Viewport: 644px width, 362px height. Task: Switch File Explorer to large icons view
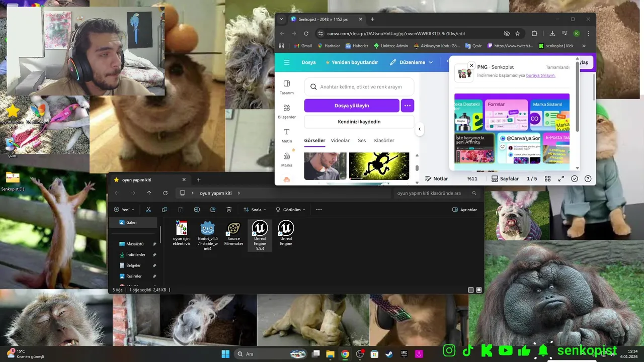(x=479, y=290)
